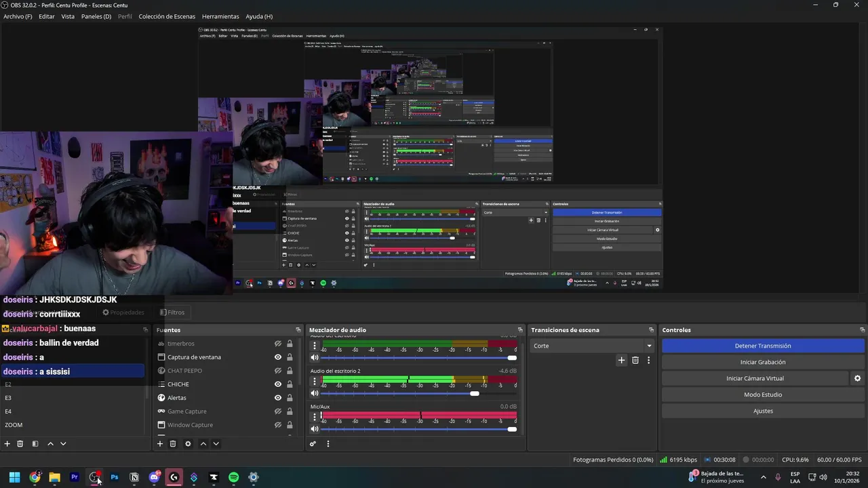
Task: Open Ajustes from Controles panel
Action: point(763,411)
